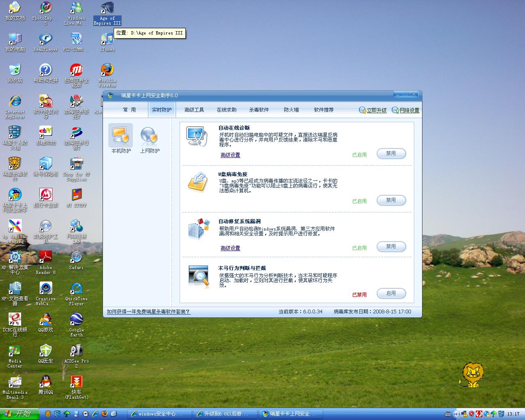Select the 瑞星杀毒软件 desktop icon
525x420 pixels.
[x=15, y=169]
